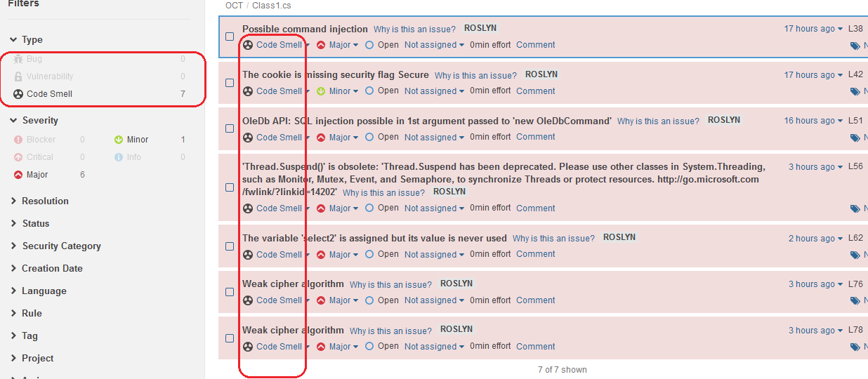Image resolution: width=868 pixels, height=379 pixels.
Task: Click the tag icon on the Possible command injection row
Action: coord(855,46)
